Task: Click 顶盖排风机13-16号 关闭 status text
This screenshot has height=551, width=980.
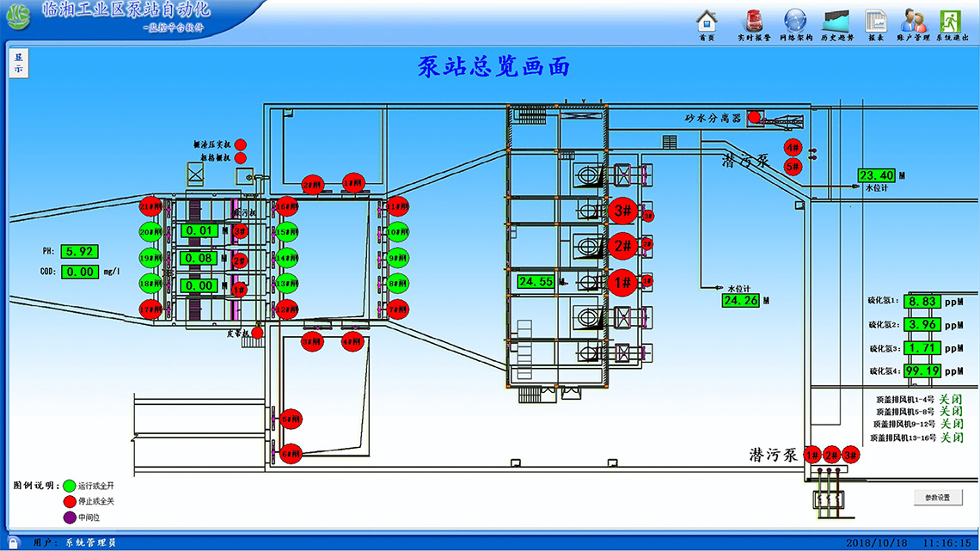Action: pyautogui.click(x=951, y=438)
